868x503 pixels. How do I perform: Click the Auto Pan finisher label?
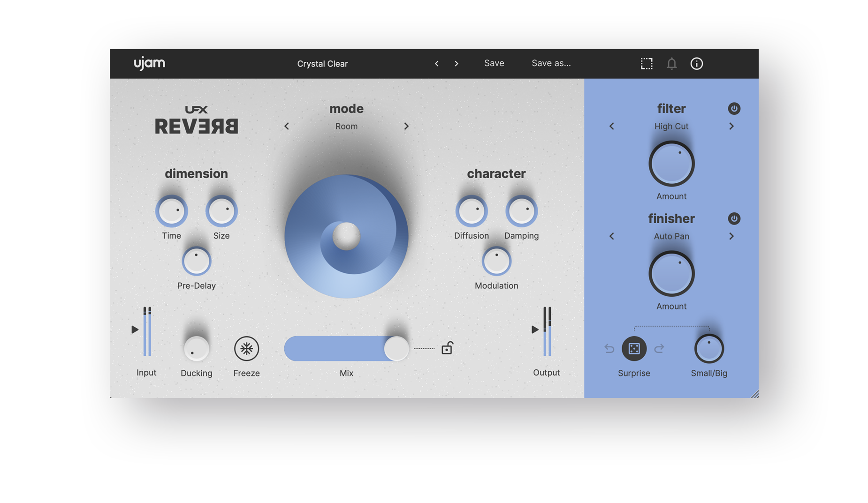click(671, 236)
